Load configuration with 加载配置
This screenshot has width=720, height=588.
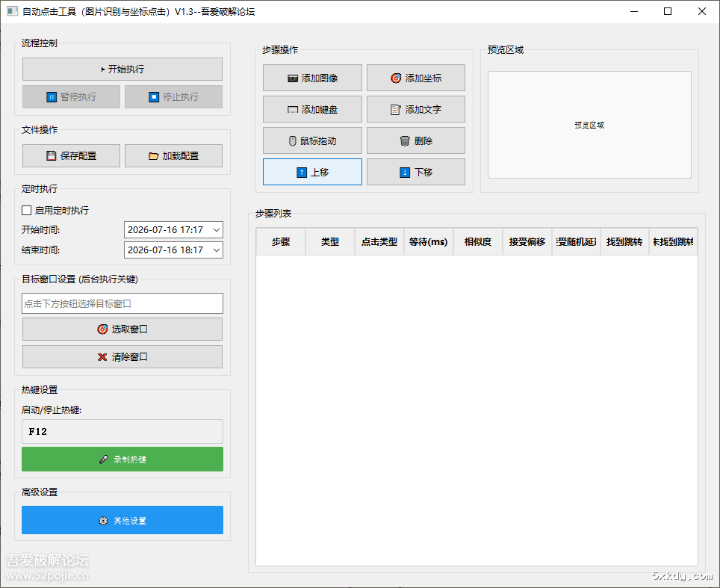[173, 155]
